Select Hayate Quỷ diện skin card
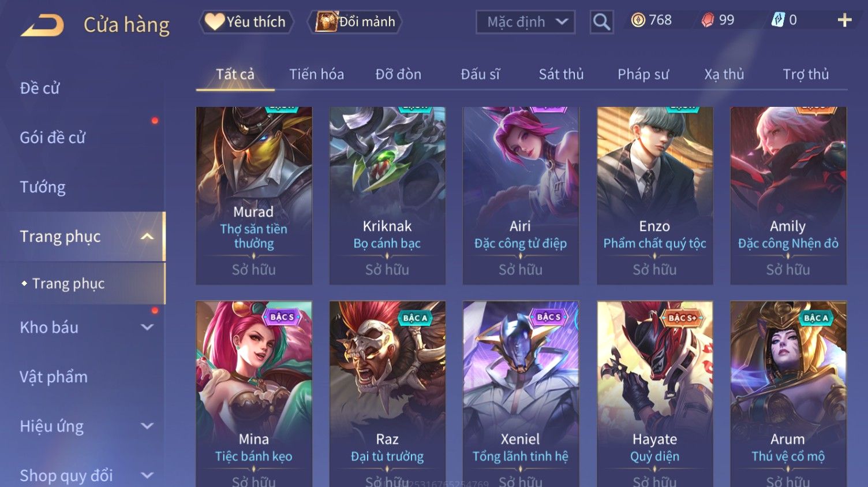Viewport: 868px width, 487px height. pos(654,394)
